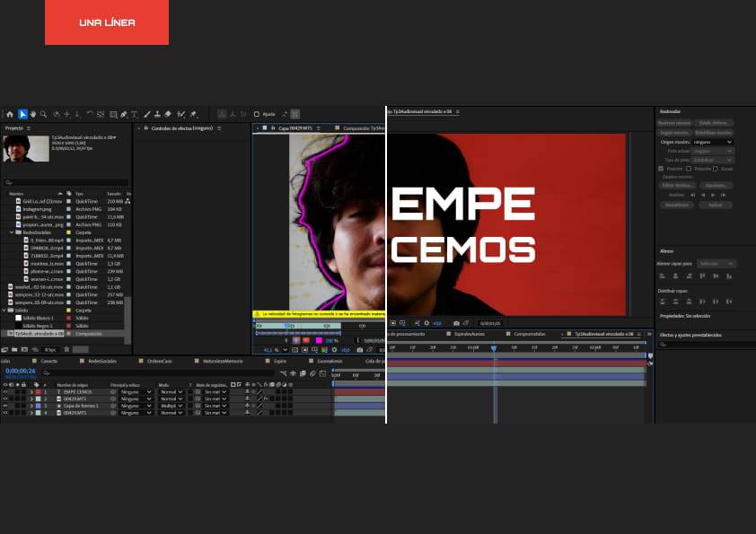The height and width of the screenshot is (534, 756).
Task: Select the Hand tool
Action: (33, 114)
